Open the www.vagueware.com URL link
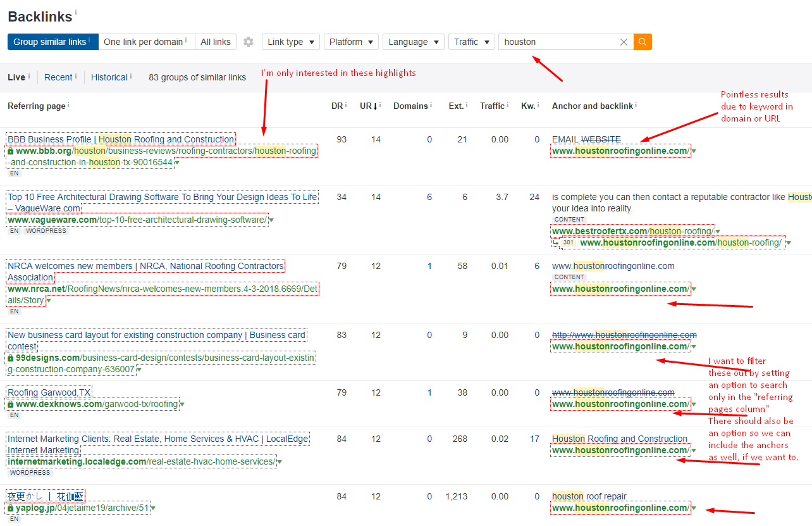The height and width of the screenshot is (526, 812). pyautogui.click(x=137, y=220)
